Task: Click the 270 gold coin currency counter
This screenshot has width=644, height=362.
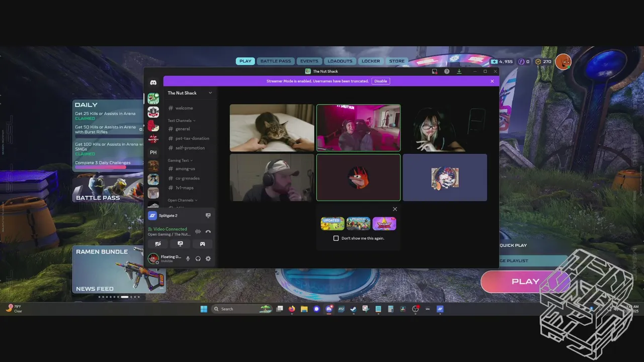Action: pyautogui.click(x=543, y=62)
